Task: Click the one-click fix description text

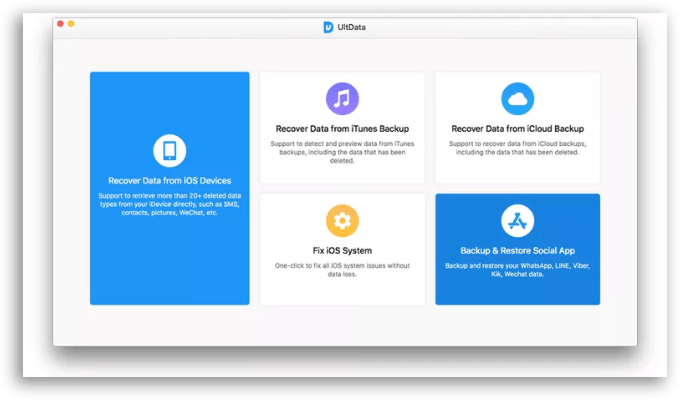Action: tap(342, 270)
